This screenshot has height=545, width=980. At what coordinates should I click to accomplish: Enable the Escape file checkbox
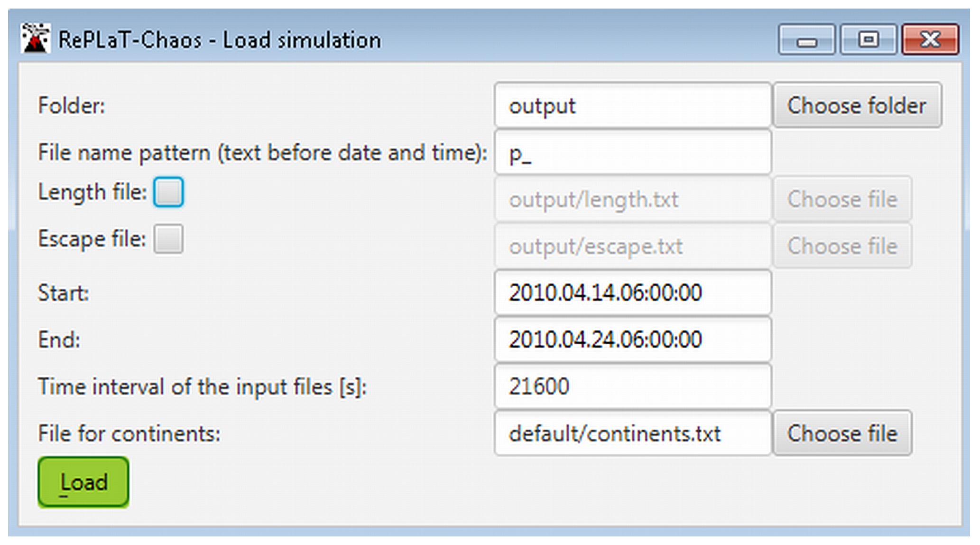168,239
